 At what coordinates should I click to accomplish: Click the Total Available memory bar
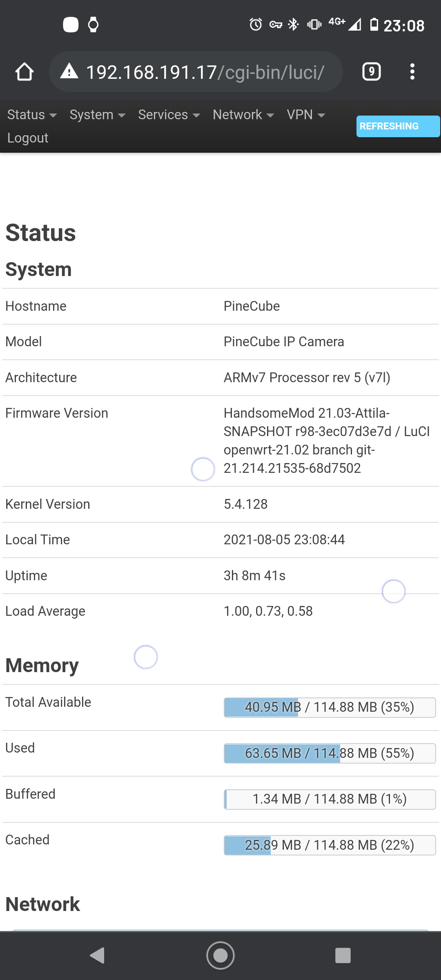(330, 707)
